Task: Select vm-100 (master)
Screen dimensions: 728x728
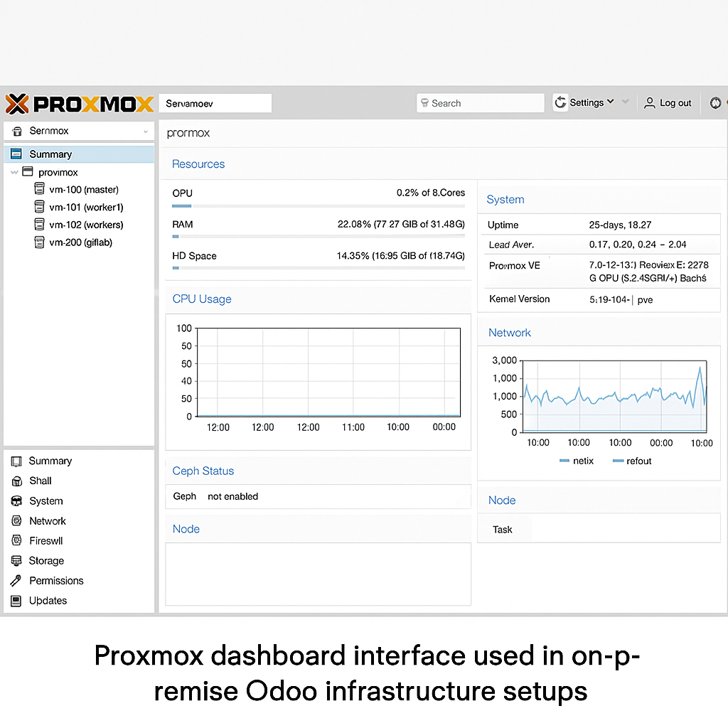Action: [84, 190]
